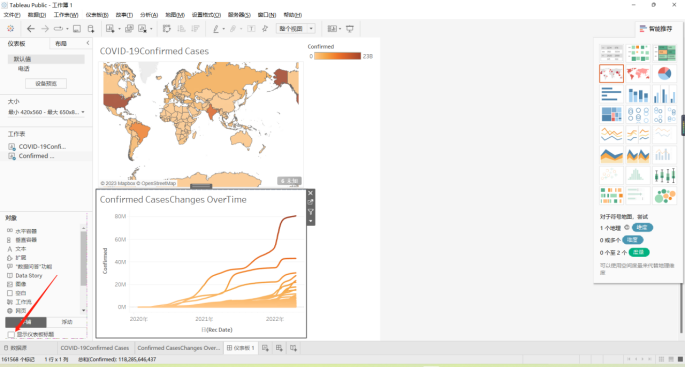This screenshot has width=686, height=368.
Task: Click the save icon in toolbar
Action: [77, 28]
